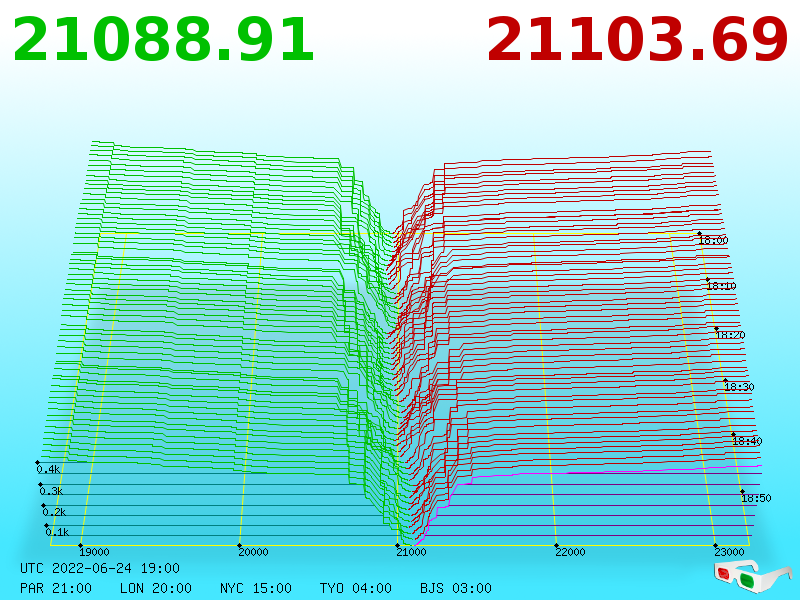
Task: Click the 21000 price axis label
Action: [x=412, y=552]
